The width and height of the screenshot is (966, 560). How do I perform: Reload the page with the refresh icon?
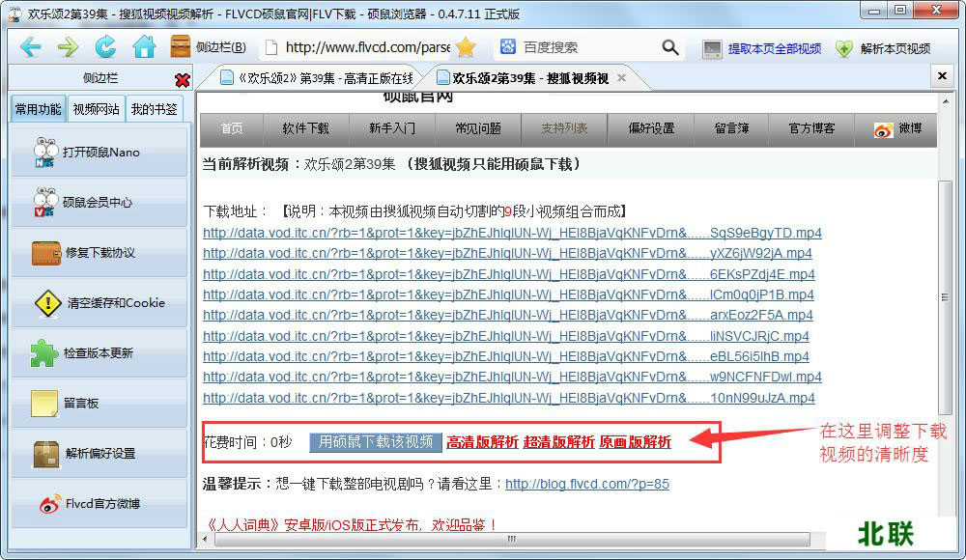pyautogui.click(x=105, y=46)
